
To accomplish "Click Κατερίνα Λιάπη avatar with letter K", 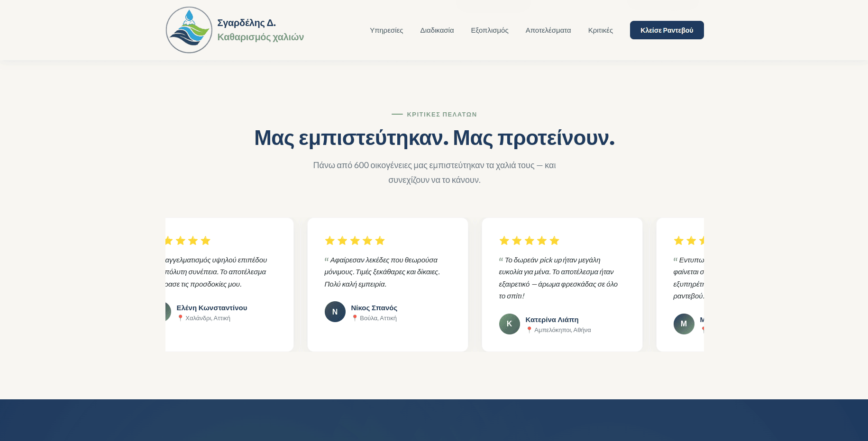I will 509,324.
